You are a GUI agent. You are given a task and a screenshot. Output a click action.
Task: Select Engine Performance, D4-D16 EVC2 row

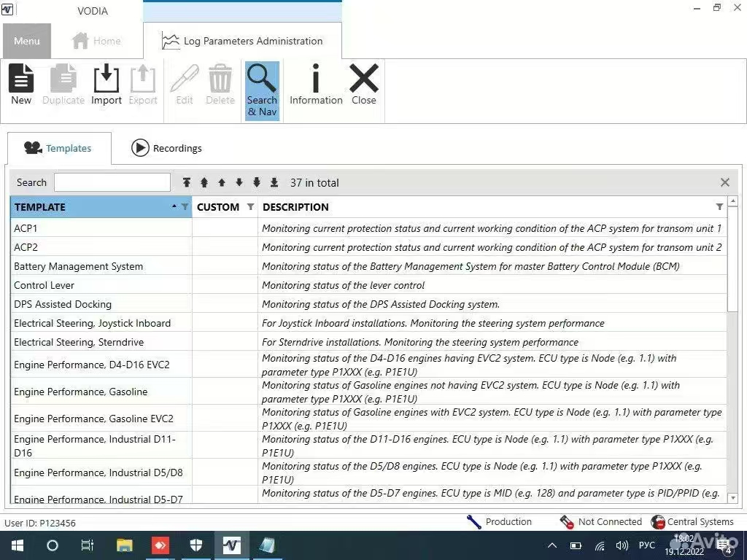pyautogui.click(x=368, y=365)
